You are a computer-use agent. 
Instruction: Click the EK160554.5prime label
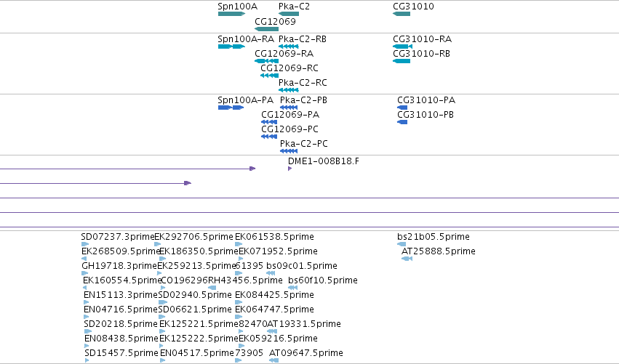[x=122, y=280]
